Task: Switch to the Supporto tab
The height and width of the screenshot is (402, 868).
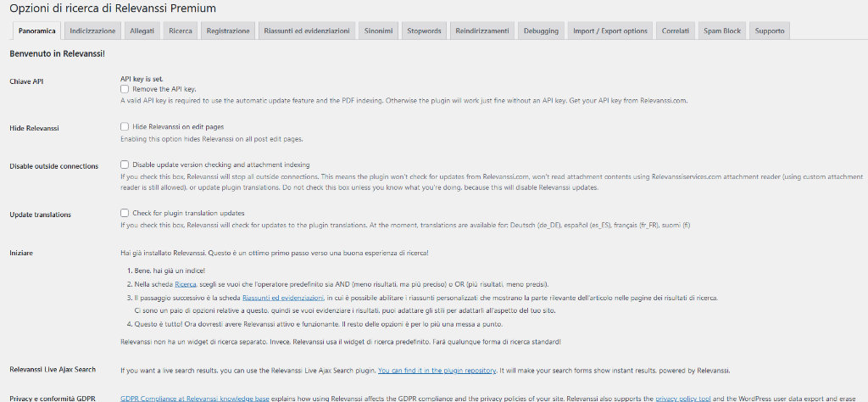Action: [770, 31]
